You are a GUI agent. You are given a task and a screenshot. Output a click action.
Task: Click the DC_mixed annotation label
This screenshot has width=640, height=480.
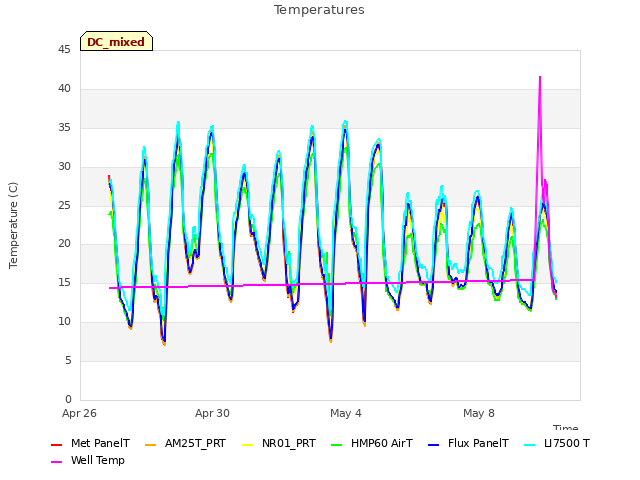coord(116,42)
